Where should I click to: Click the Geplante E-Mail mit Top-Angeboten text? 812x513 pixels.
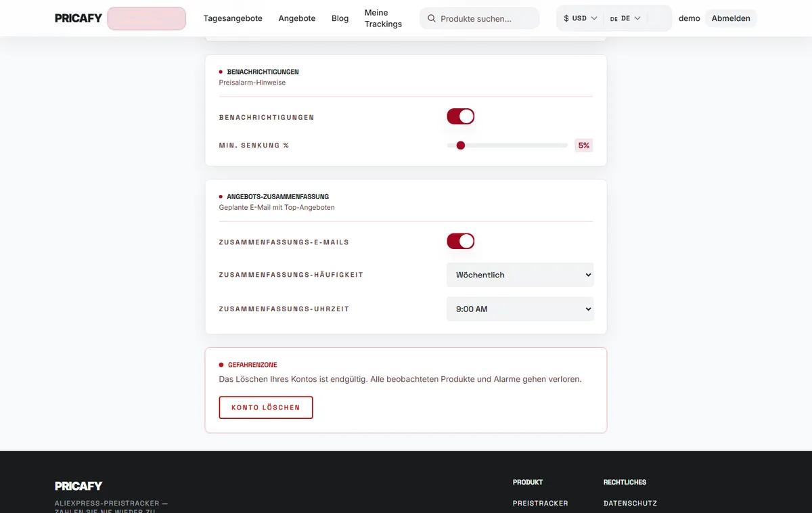(277, 207)
